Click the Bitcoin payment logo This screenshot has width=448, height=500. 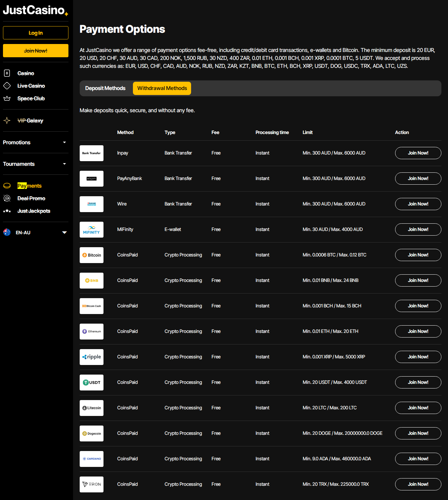click(92, 255)
